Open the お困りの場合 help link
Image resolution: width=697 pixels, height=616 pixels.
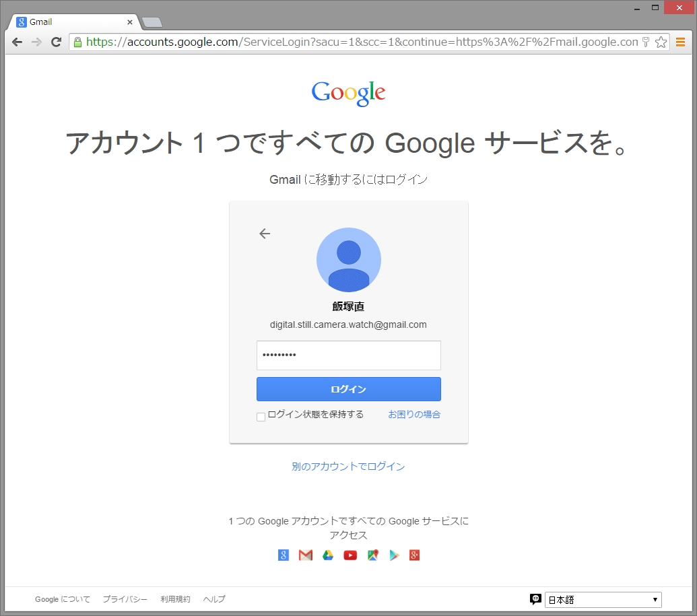pyautogui.click(x=414, y=414)
